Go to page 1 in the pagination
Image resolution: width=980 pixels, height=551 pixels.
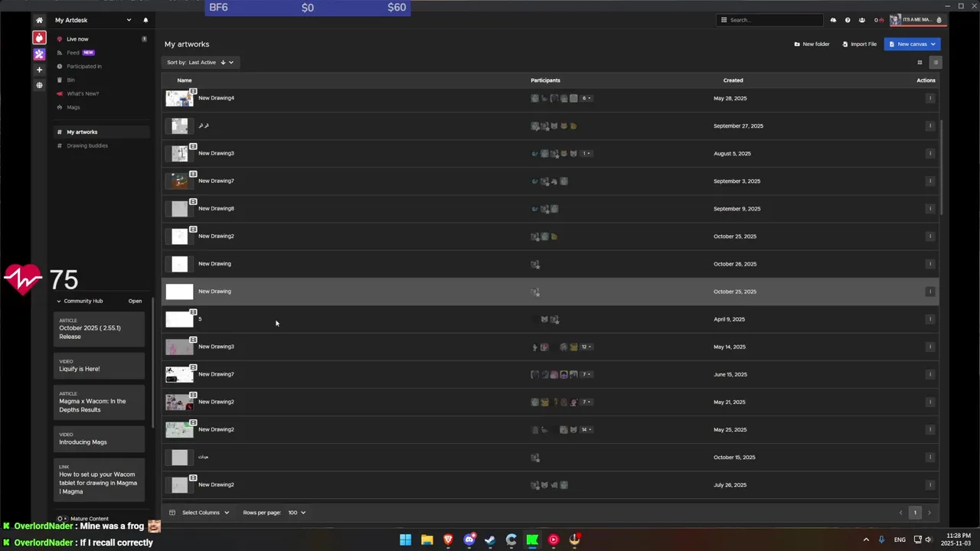(915, 513)
